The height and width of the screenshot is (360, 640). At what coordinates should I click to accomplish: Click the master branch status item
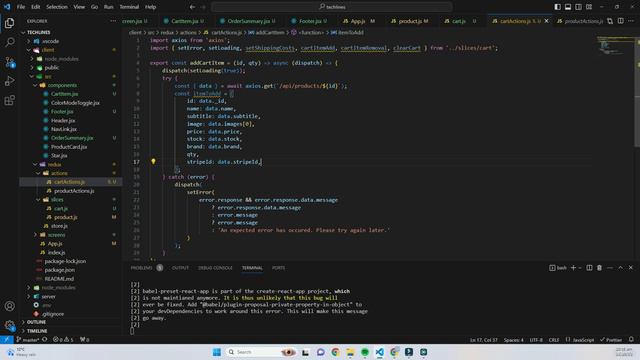click(x=27, y=340)
